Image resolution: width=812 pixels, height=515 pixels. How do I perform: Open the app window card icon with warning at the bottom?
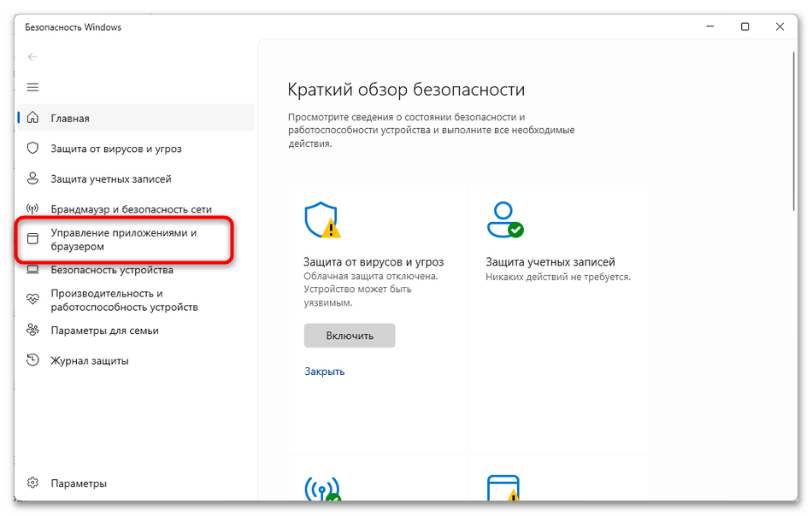503,489
